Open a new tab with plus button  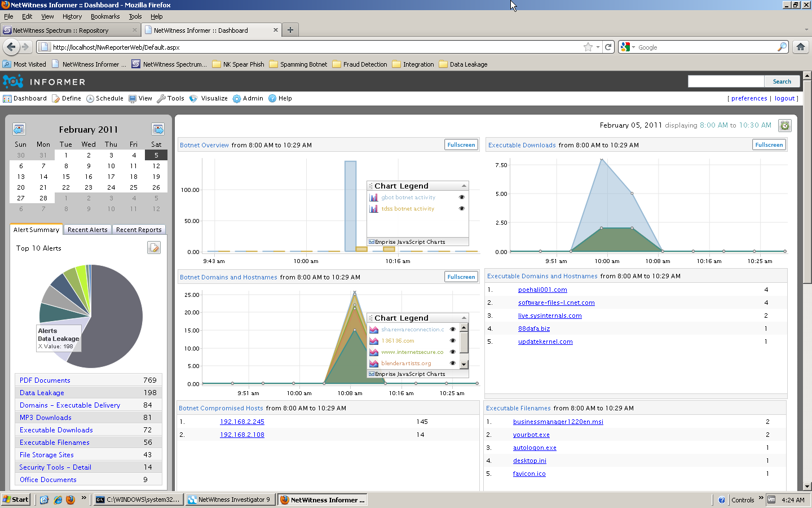coord(290,30)
